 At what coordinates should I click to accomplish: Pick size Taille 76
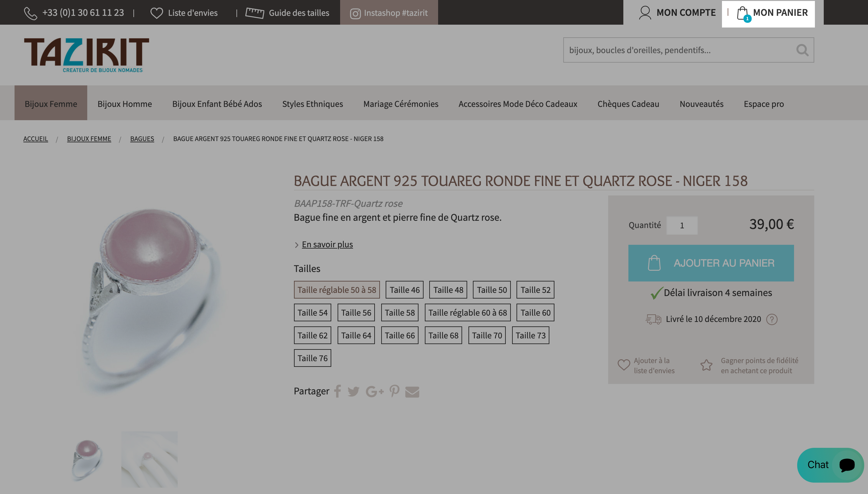pyautogui.click(x=312, y=358)
